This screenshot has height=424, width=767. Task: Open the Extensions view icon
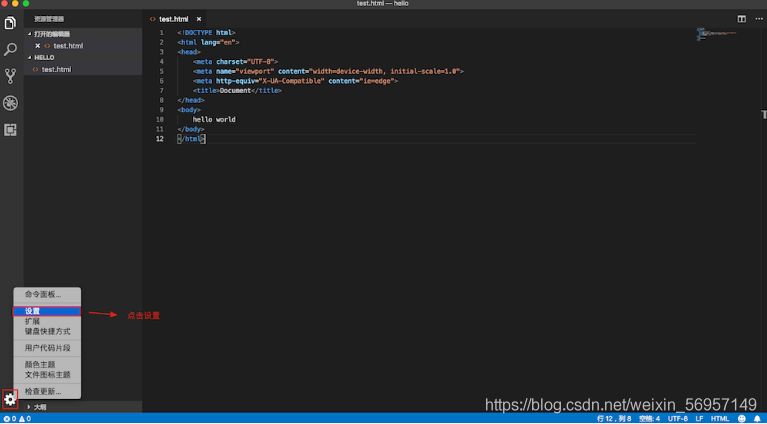point(10,130)
